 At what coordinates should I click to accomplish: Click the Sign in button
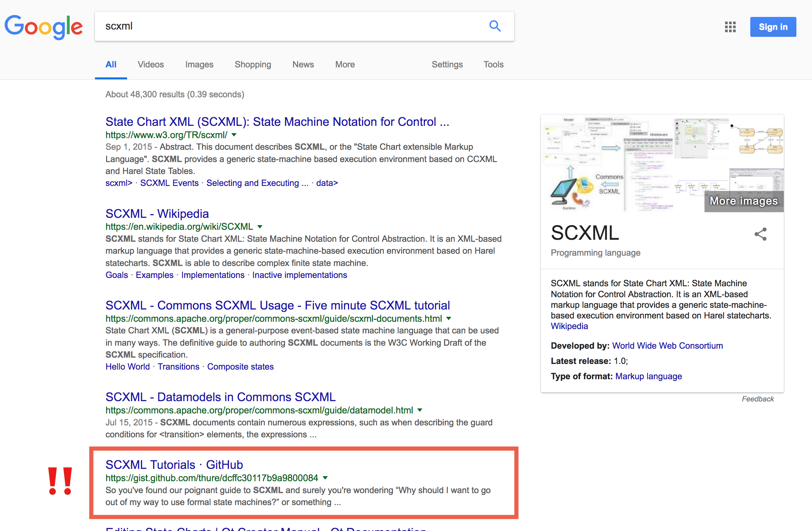773,27
